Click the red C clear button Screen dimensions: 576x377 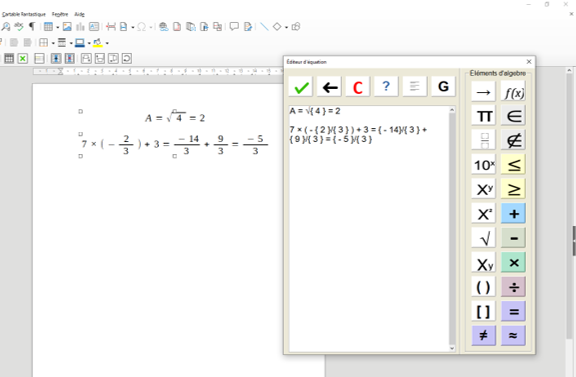coord(357,87)
